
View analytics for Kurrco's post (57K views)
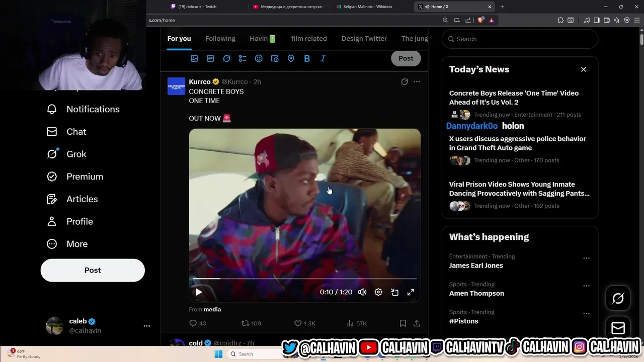point(357,323)
